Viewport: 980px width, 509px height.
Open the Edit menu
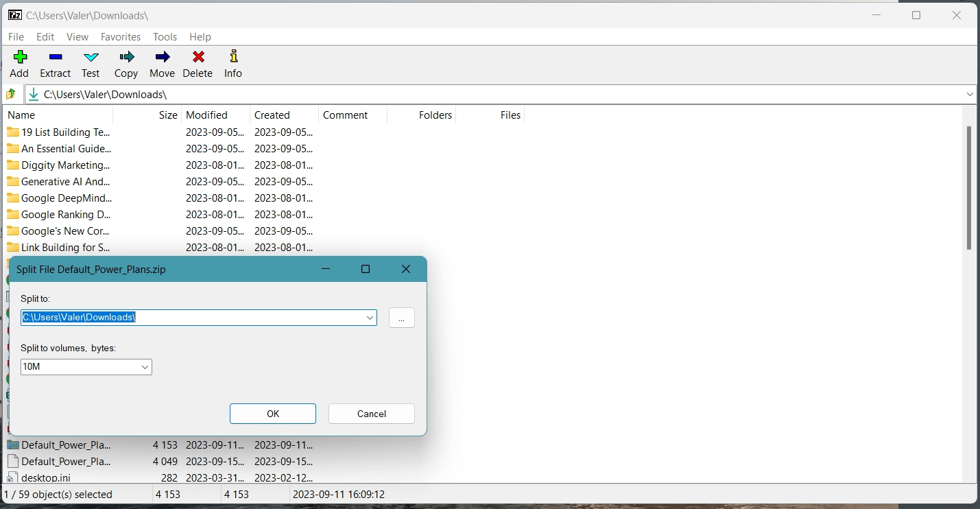45,37
